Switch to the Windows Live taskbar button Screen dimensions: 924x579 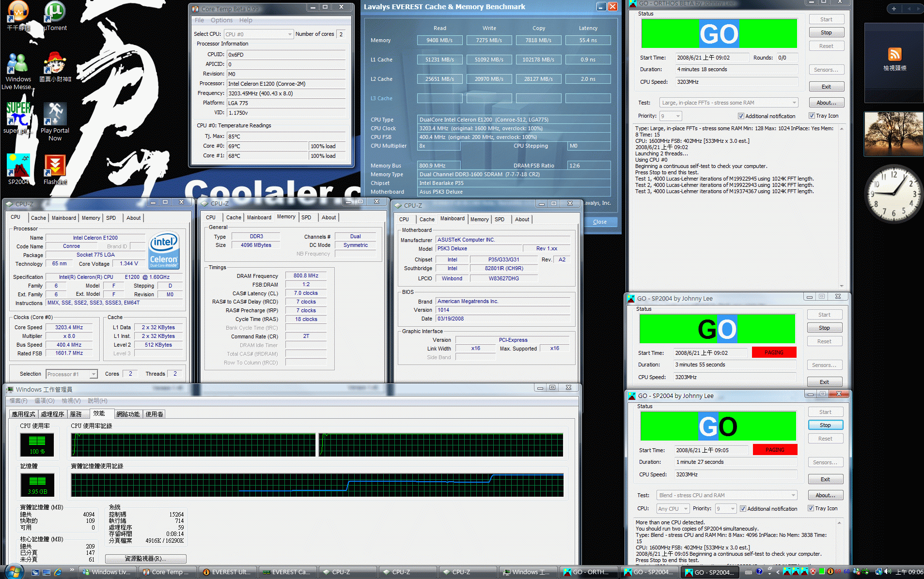(107, 572)
